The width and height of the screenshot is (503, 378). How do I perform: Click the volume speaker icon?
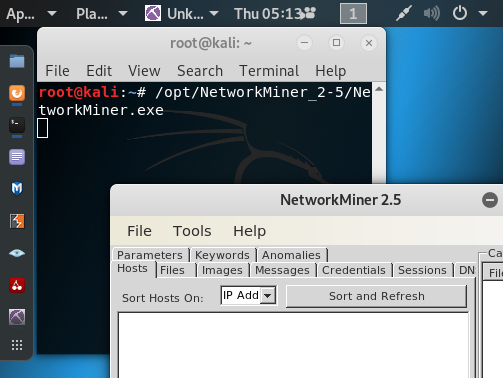tap(432, 13)
